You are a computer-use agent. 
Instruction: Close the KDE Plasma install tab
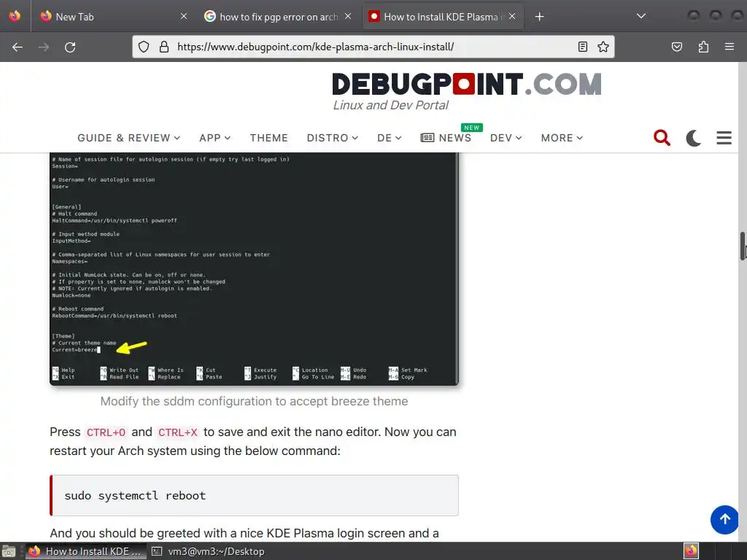tap(512, 16)
